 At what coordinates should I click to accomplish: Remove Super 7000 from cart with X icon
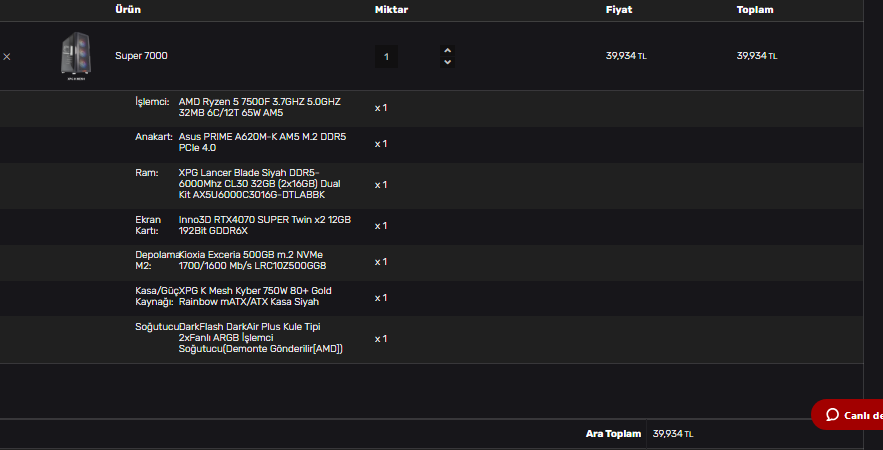7,57
